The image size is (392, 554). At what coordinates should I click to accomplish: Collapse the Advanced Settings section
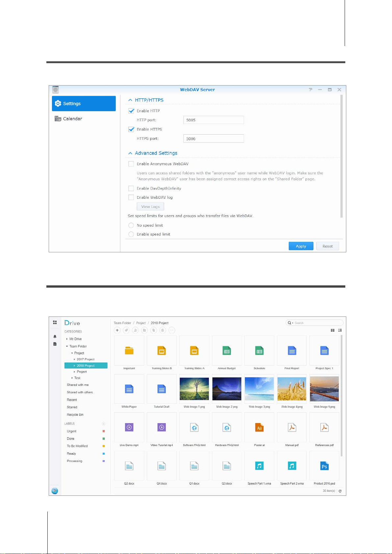[x=130, y=153]
